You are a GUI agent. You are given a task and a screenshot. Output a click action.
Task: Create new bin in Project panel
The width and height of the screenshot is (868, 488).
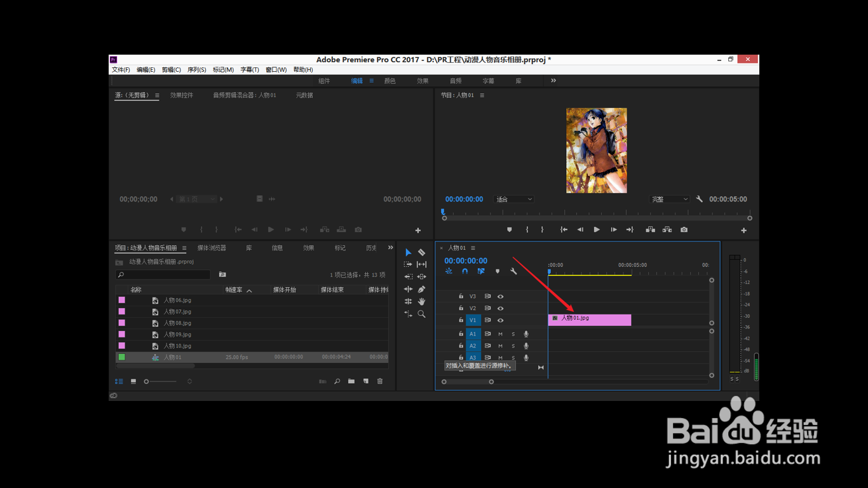(351, 381)
